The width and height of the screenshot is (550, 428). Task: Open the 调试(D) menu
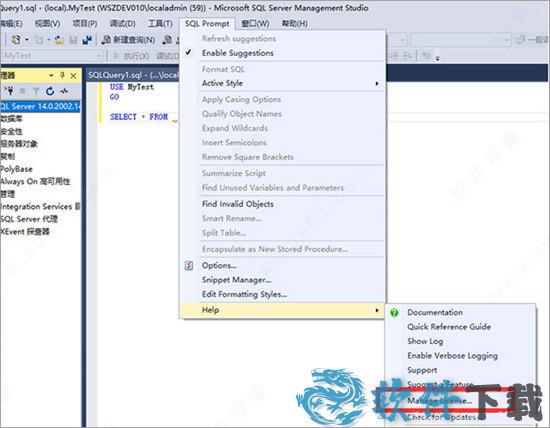122,24
